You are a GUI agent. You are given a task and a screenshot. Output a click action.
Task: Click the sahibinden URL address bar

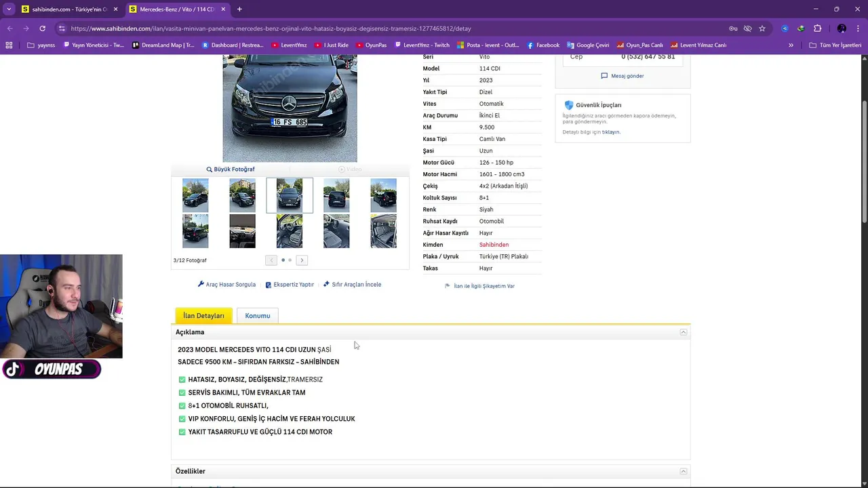[271, 28]
